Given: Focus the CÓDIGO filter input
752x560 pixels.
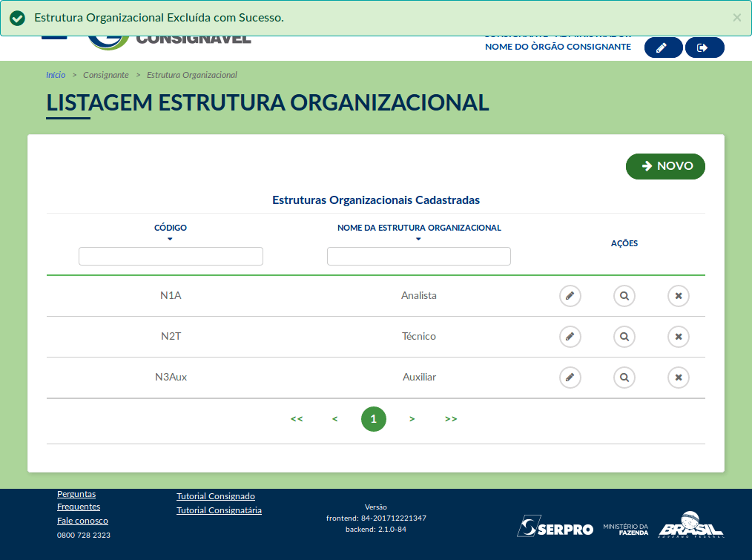Looking at the screenshot, I should coord(171,256).
